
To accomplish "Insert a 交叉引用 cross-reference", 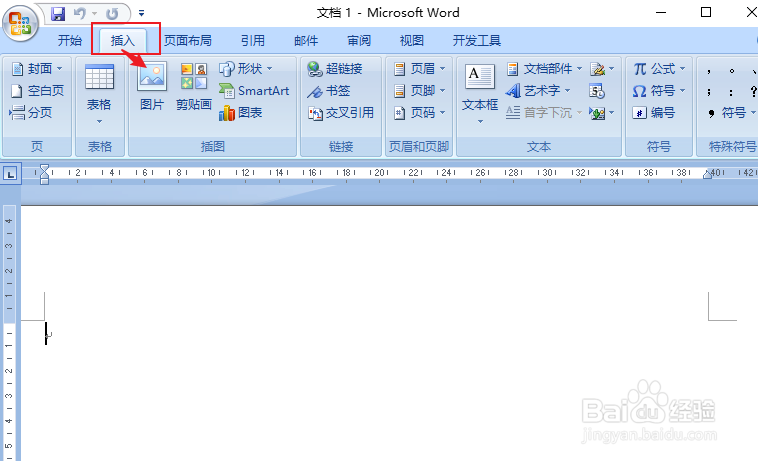I will (341, 113).
